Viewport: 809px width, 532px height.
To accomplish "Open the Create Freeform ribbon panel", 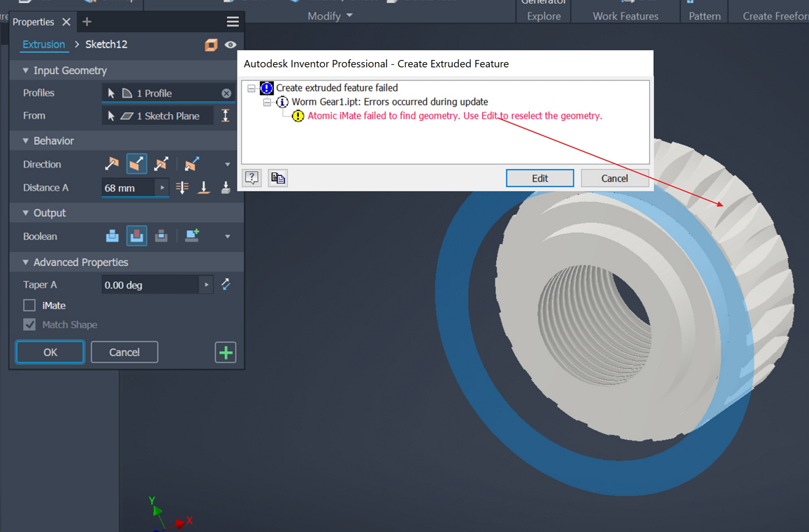I will coord(775,16).
